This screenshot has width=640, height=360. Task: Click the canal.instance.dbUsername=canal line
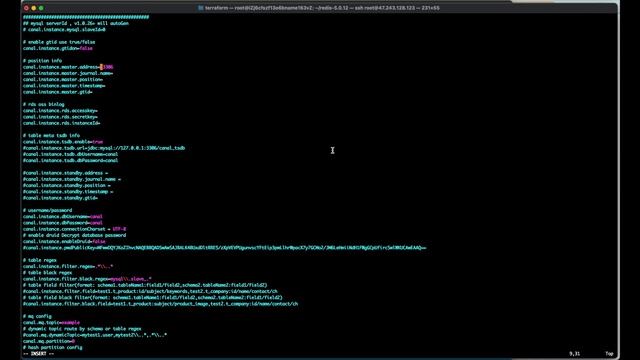coord(63,216)
